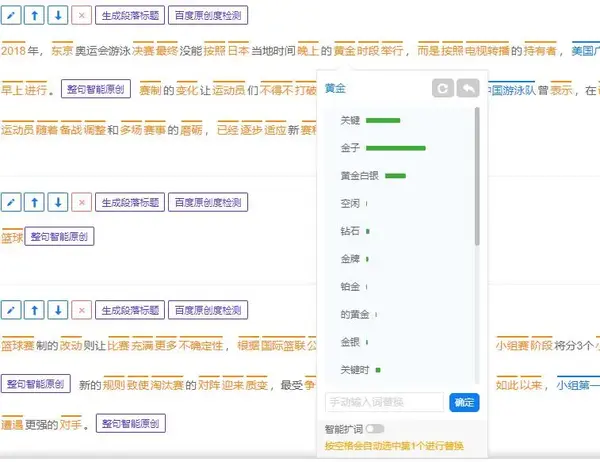This screenshot has height=462, width=600.
Task: Select the highlighted word 磨砺
Action: pos(191,130)
